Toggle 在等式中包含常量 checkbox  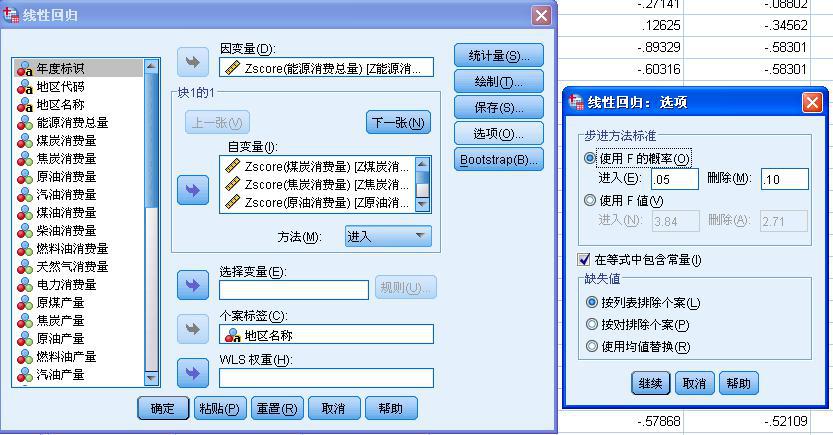click(584, 260)
